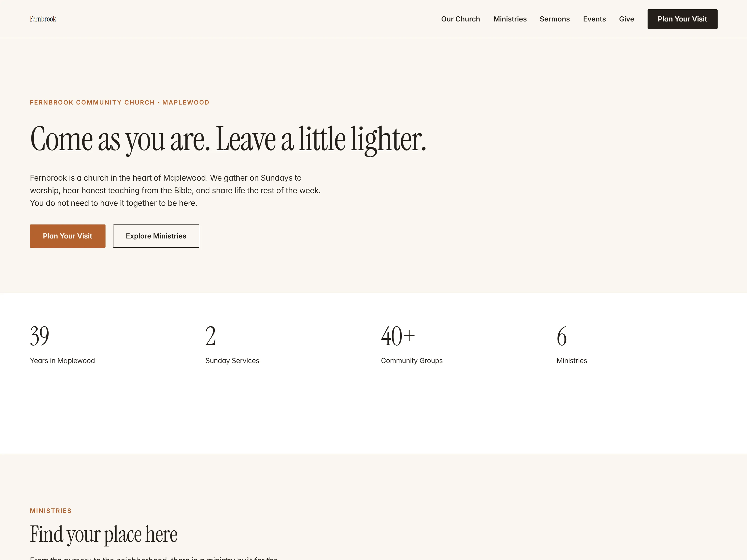Click the Find your place here heading
747x560 pixels.
point(103,534)
